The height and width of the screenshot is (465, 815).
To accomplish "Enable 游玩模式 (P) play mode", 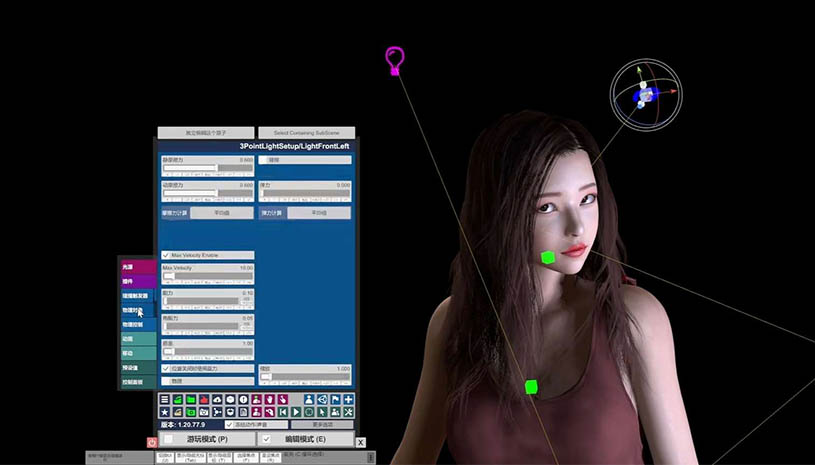I will (169, 439).
